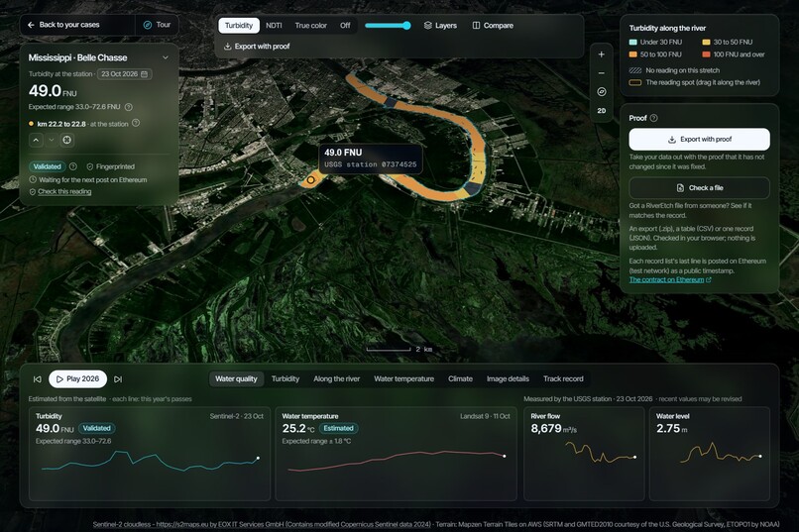Start the Tour
The image size is (799, 532).
coord(157,25)
